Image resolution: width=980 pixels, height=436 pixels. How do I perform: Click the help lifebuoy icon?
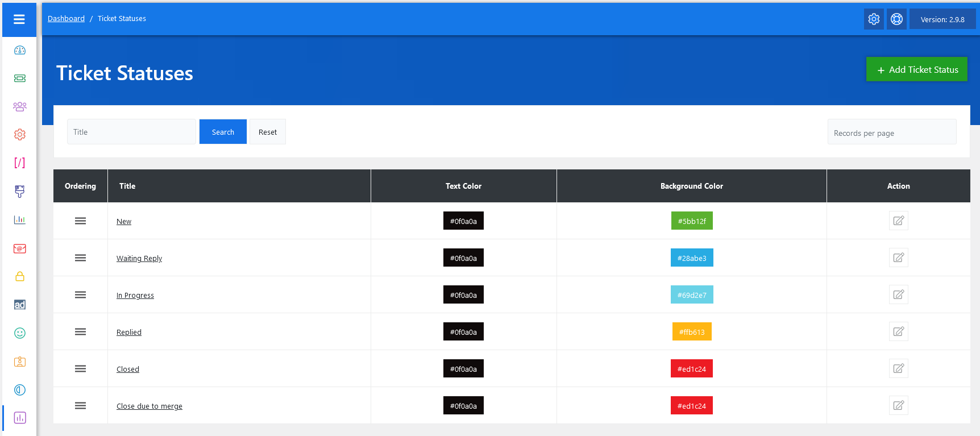pos(896,19)
